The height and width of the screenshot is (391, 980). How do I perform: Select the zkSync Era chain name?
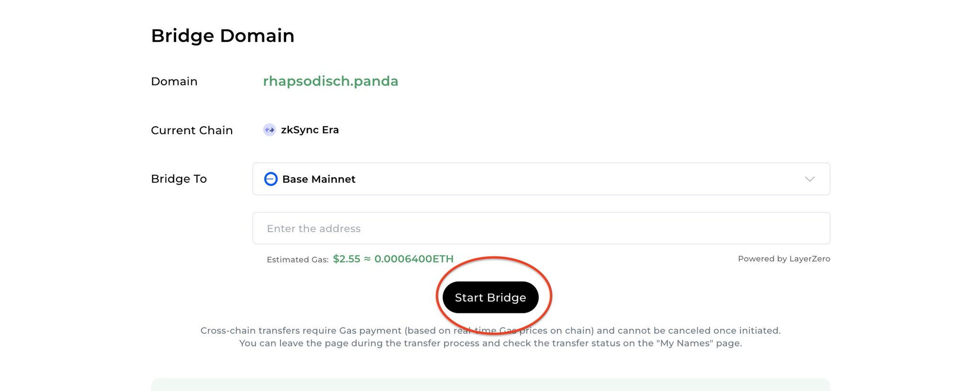(310, 130)
